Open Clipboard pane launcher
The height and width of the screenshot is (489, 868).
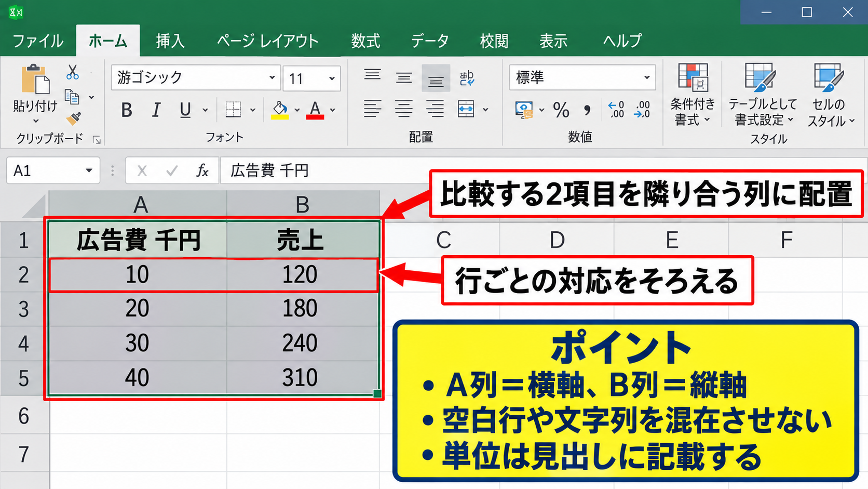tap(97, 140)
